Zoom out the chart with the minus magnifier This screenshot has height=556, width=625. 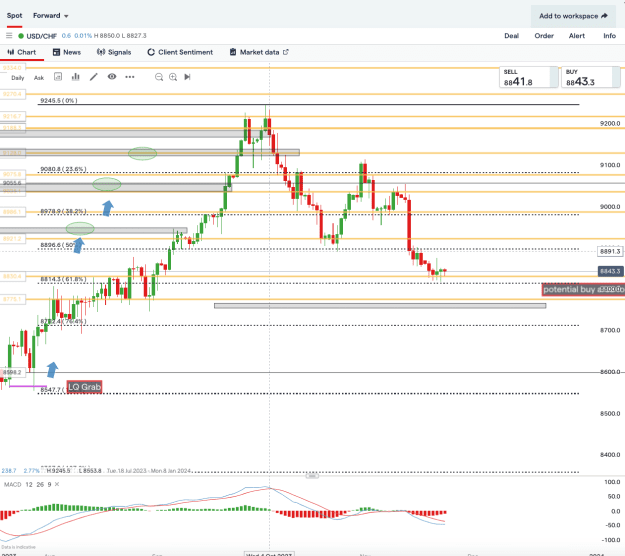point(159,77)
